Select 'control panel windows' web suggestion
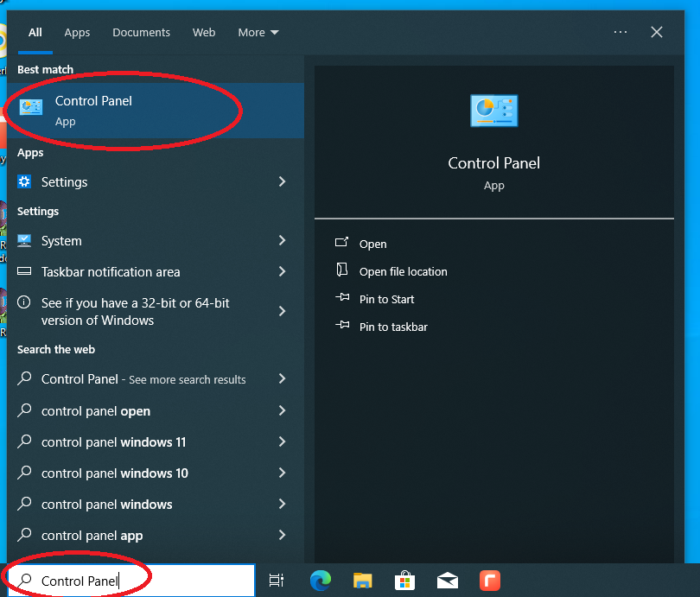 point(106,505)
